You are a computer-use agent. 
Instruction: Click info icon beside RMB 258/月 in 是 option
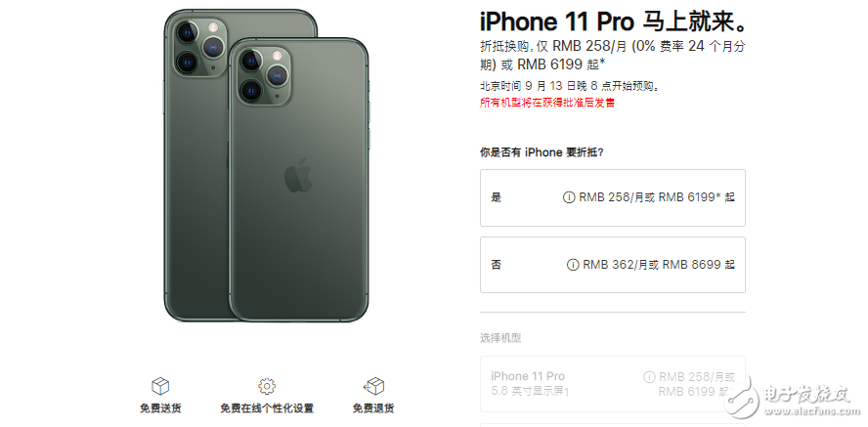click(569, 197)
